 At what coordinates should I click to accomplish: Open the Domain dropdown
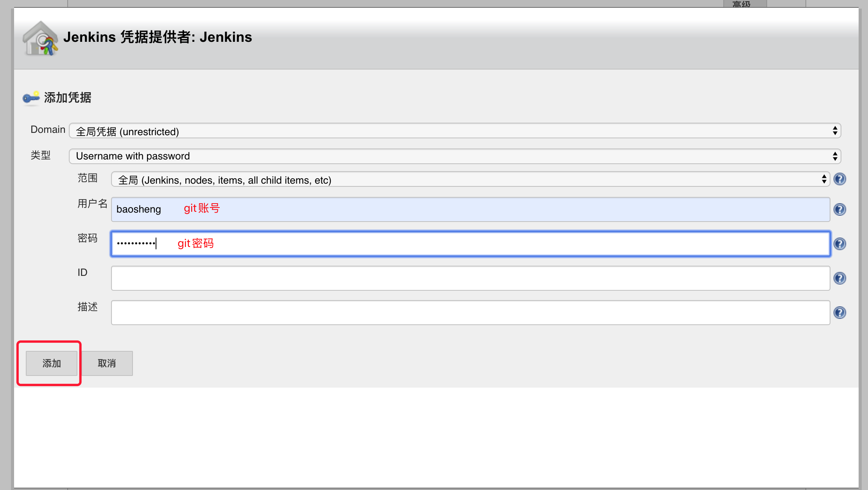tap(455, 131)
